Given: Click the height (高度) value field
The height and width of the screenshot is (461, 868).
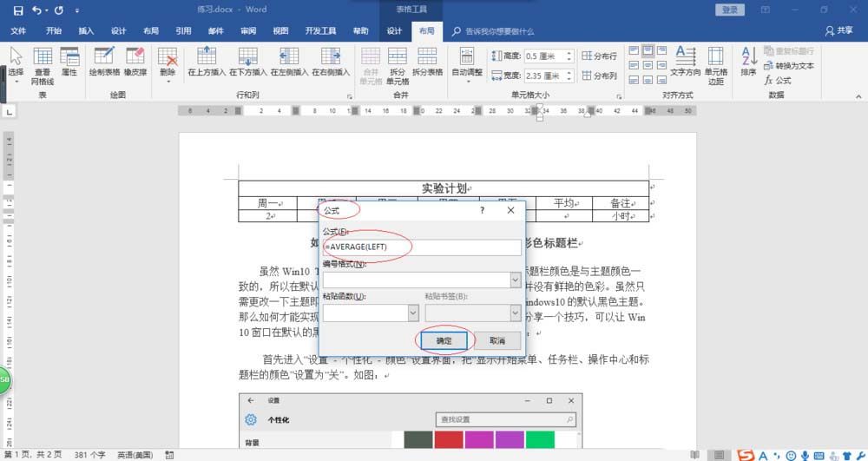Looking at the screenshot, I should pos(543,56).
